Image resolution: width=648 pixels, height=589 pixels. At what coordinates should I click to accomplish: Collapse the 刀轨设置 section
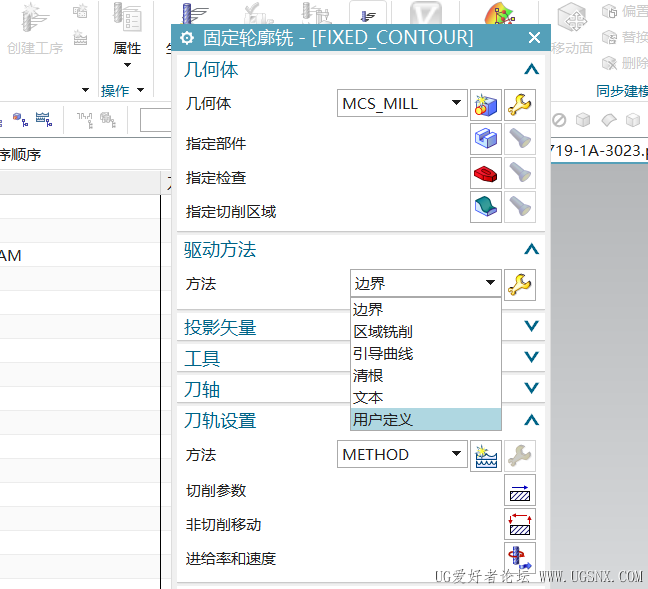point(531,420)
